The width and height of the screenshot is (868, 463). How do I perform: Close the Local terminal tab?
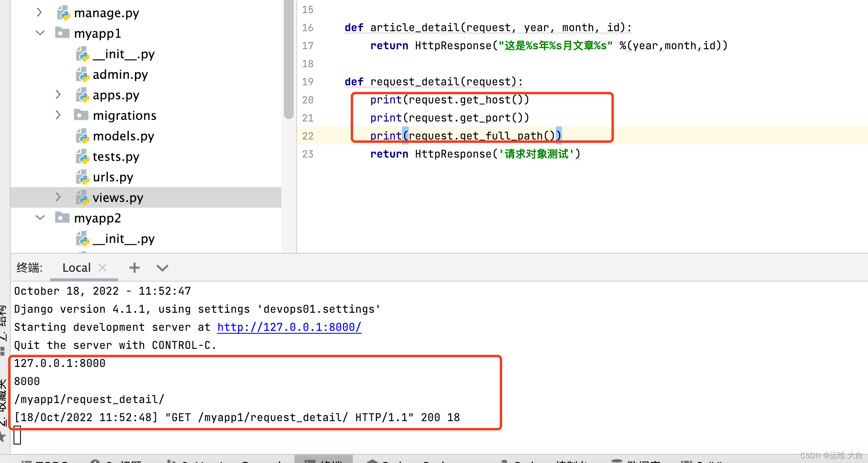click(x=103, y=268)
